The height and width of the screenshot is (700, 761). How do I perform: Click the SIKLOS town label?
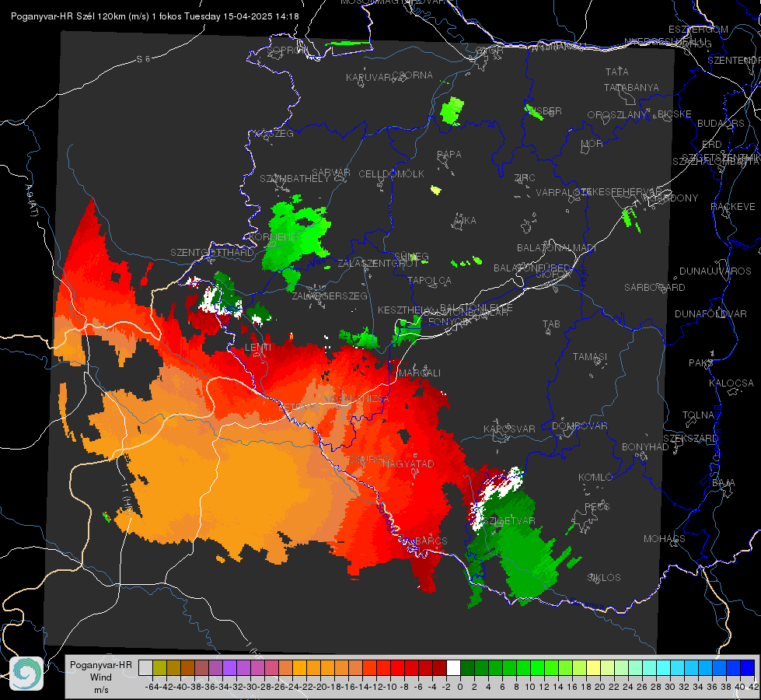pos(604,578)
